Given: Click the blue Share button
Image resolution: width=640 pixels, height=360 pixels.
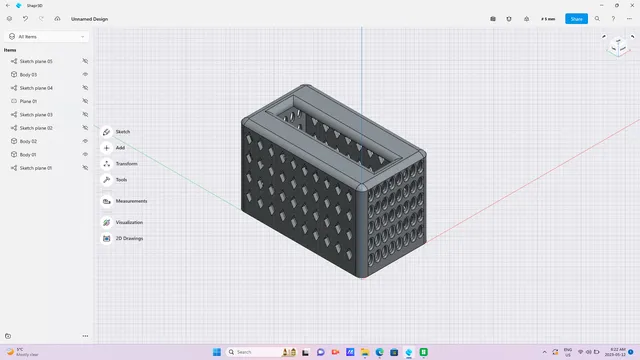Looking at the screenshot, I should 576,19.
